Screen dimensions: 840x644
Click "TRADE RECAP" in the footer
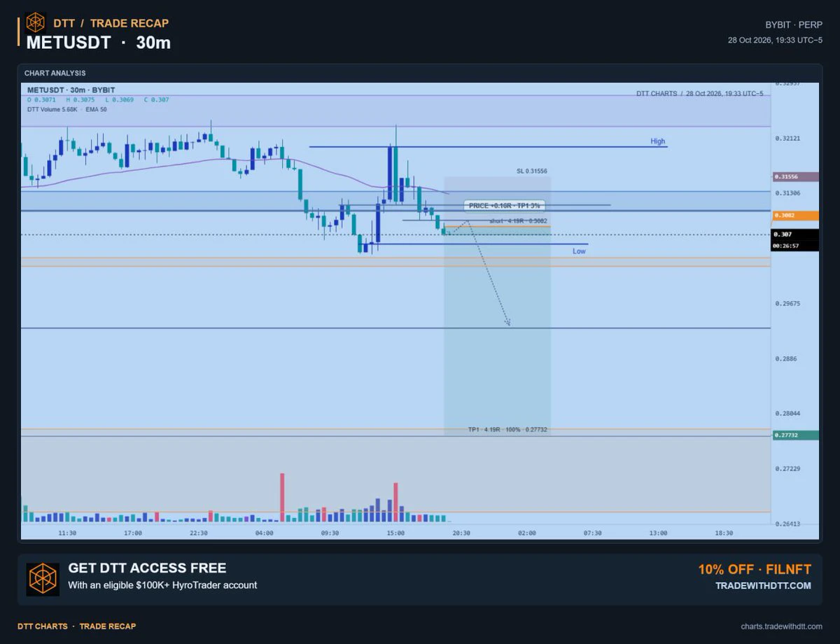(108, 626)
